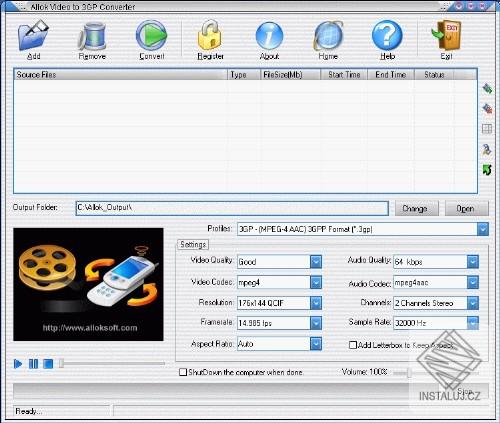Pause the preview playback
The image size is (500, 423).
(x=33, y=364)
